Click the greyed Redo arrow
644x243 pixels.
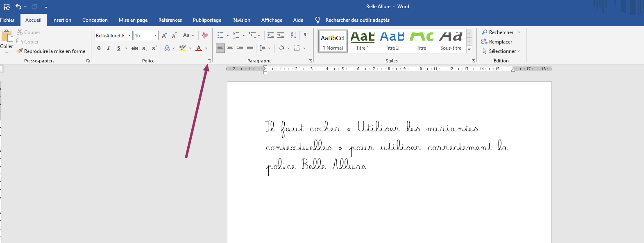click(x=34, y=7)
